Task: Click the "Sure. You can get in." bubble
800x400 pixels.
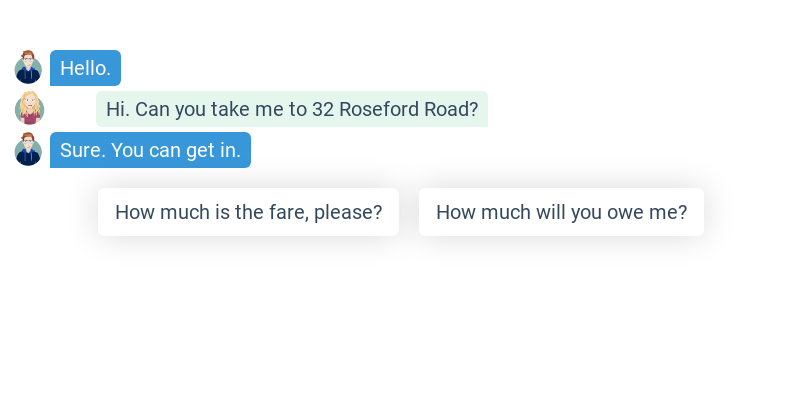Action: (x=150, y=150)
